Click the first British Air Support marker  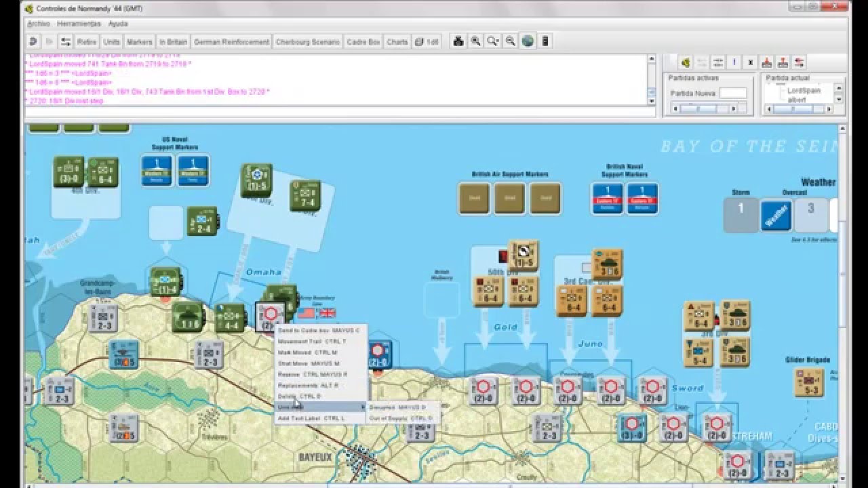point(475,199)
